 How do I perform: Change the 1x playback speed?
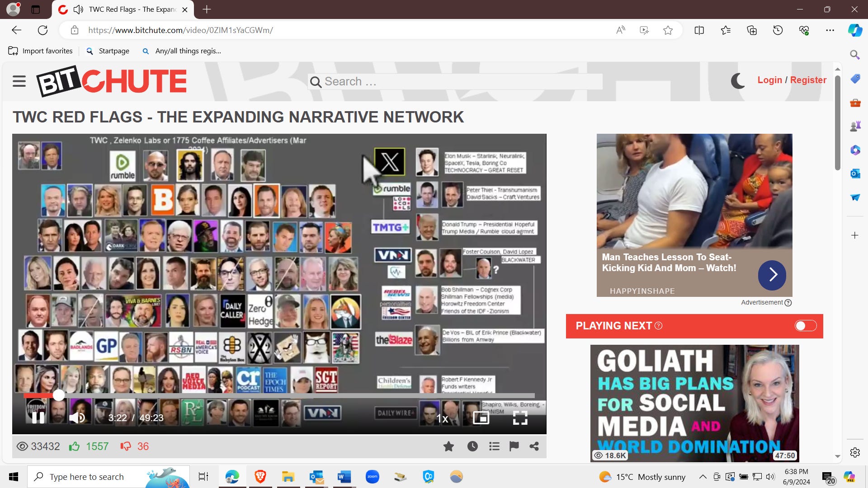pyautogui.click(x=442, y=418)
